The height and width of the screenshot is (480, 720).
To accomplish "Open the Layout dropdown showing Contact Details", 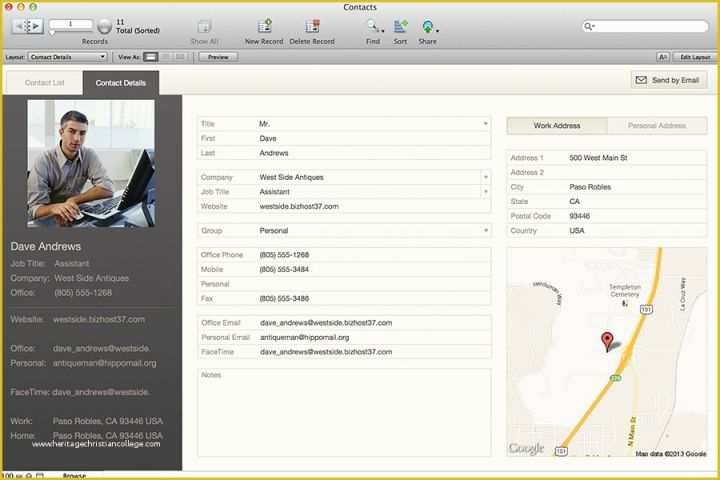I will (x=68, y=57).
